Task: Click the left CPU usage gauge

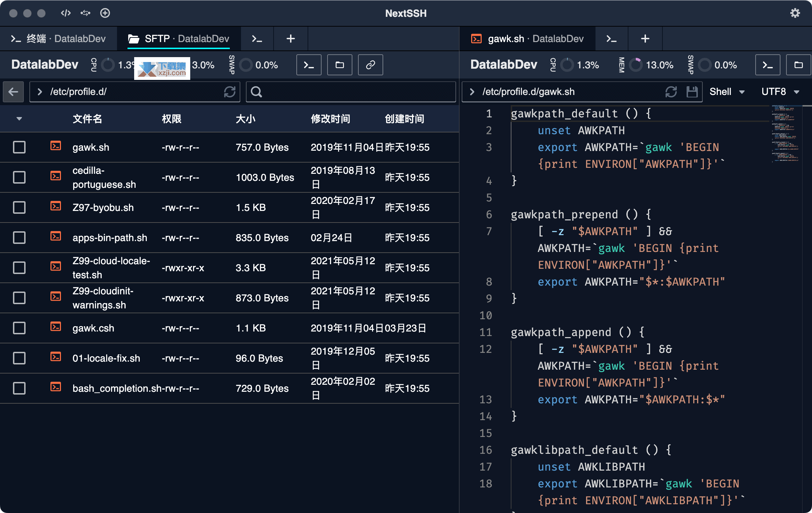Action: pos(108,65)
